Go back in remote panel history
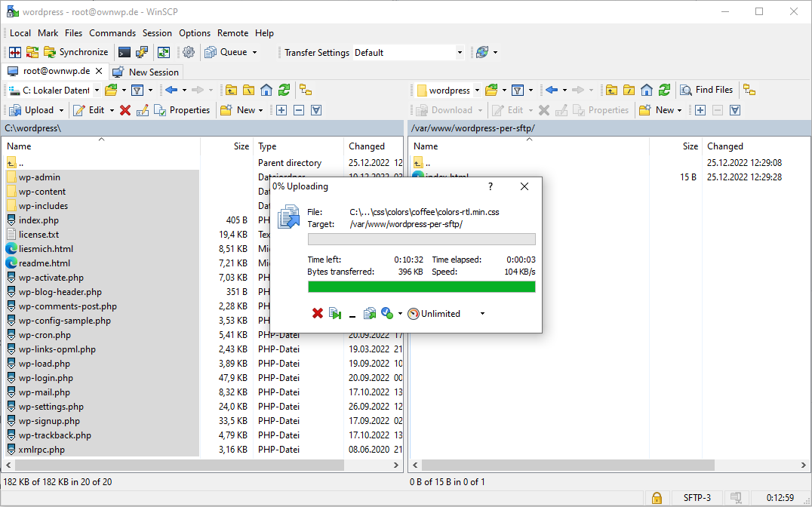Viewport: 812px width, 507px height. [552, 90]
